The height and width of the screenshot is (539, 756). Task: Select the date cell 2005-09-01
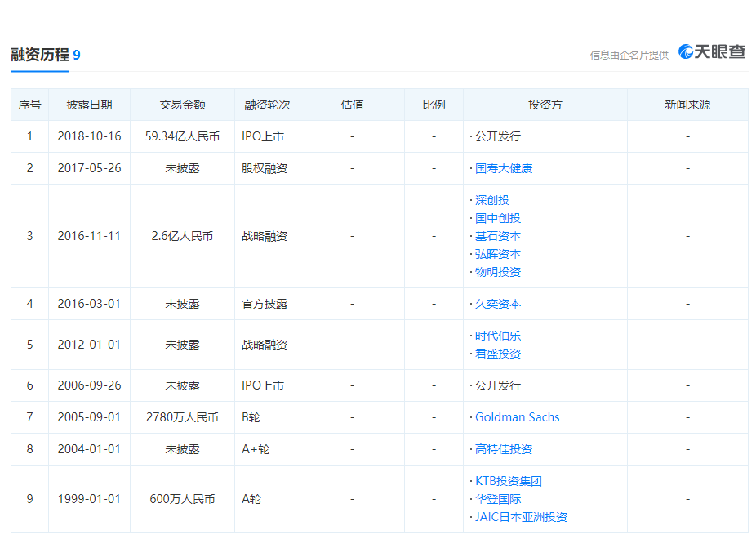89,417
